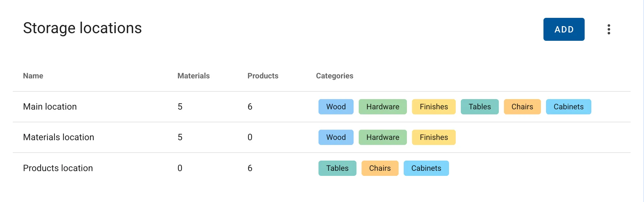Select the Tables chip in Products location row
The width and height of the screenshot is (644, 202).
[337, 168]
